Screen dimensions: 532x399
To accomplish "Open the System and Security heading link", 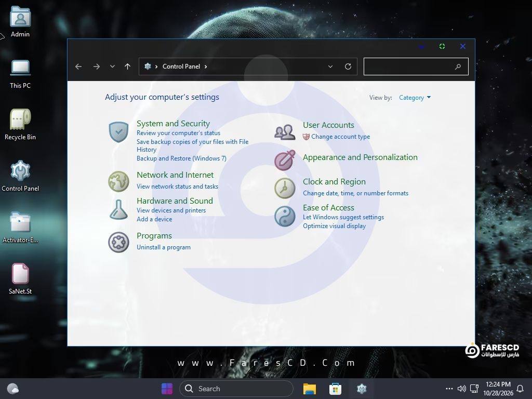I will 173,124.
